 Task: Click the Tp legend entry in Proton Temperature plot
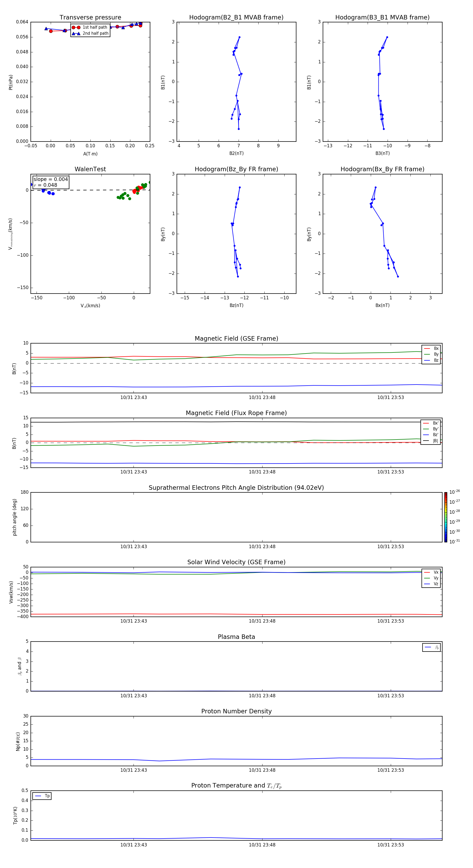pos(42,796)
